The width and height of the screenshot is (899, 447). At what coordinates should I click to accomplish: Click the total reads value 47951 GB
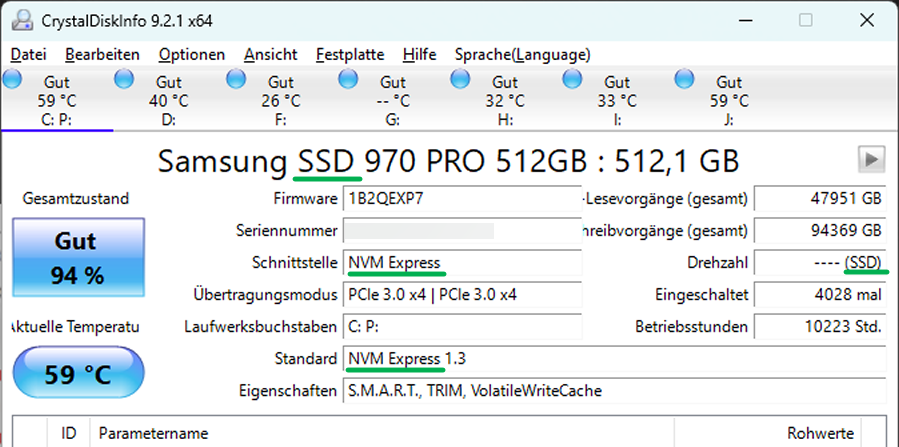pos(820,199)
